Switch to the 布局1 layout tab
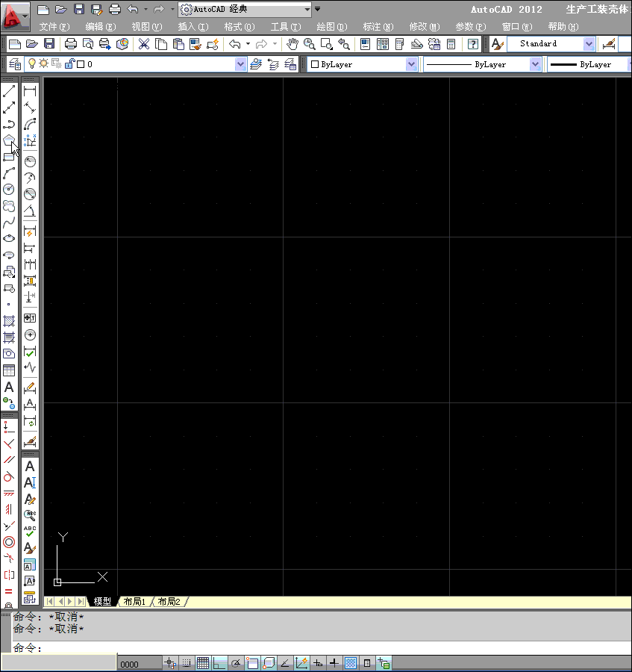This screenshot has width=632, height=672. (x=134, y=602)
